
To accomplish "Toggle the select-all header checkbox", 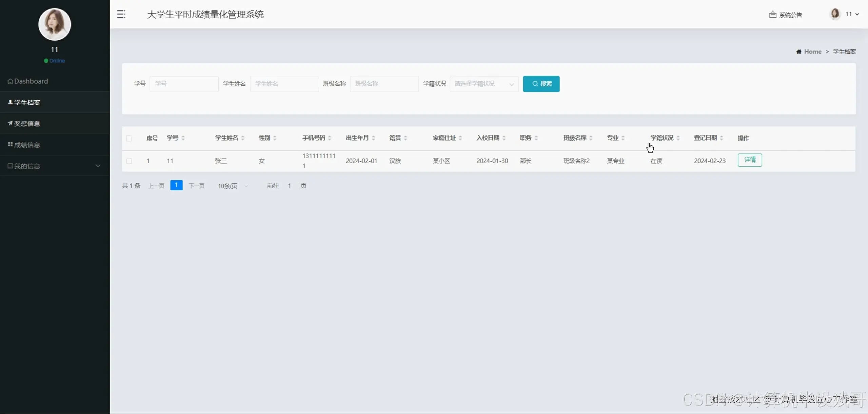I will [x=129, y=138].
